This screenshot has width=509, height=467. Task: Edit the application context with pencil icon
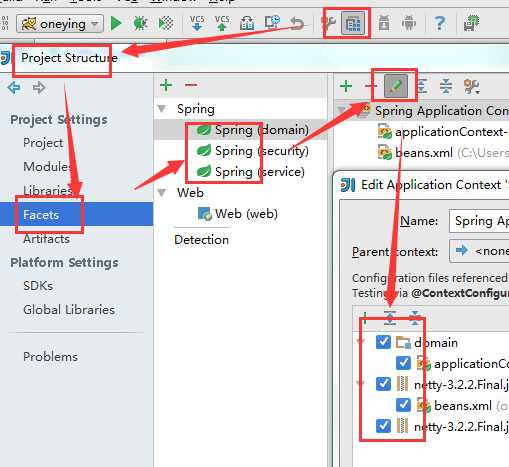[x=396, y=86]
